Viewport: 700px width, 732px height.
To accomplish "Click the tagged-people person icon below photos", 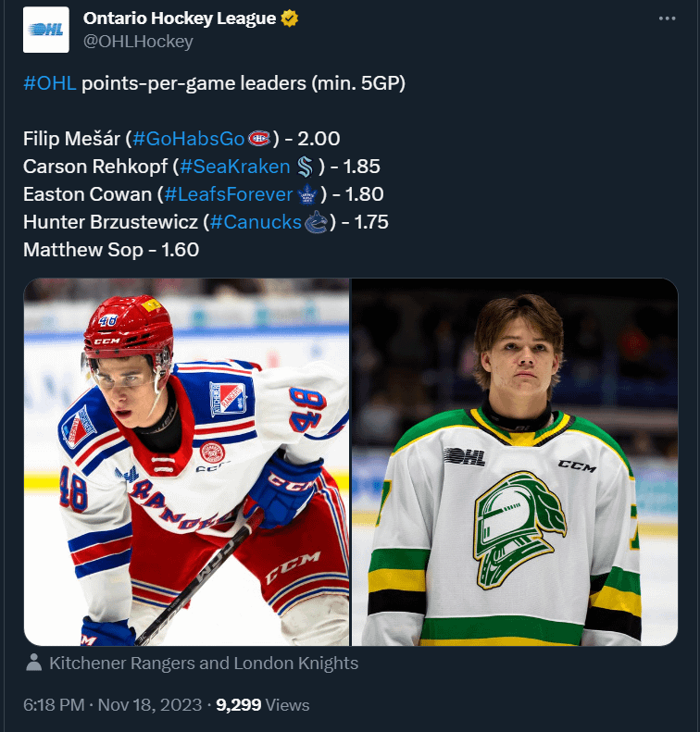I will [x=34, y=663].
